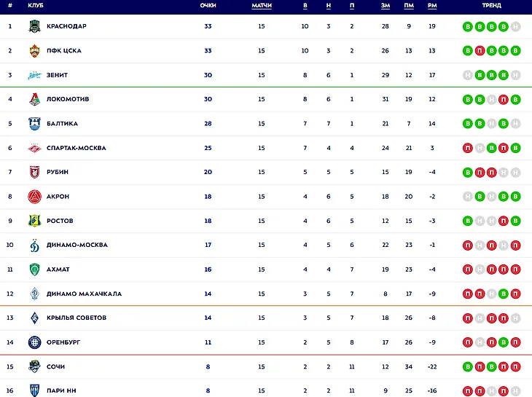Click the ДИНАМО МАХАЧКАЛА table row name
This screenshot has width=532, height=397.
[84, 294]
